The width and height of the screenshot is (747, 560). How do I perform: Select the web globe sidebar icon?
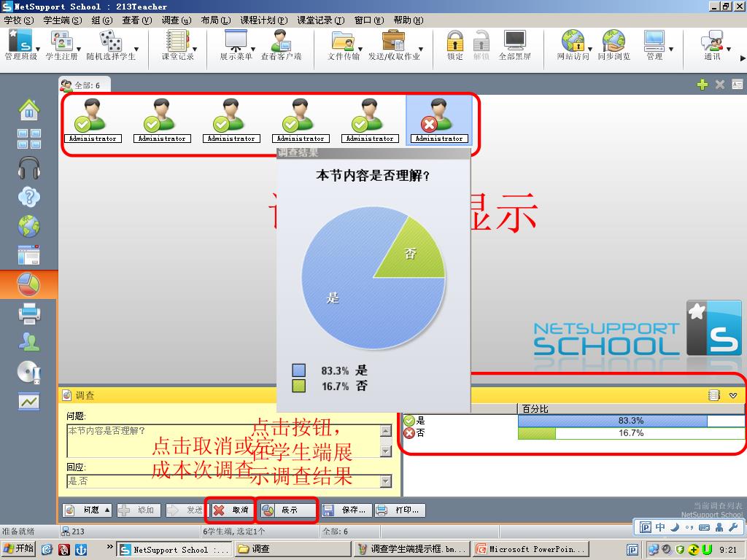tap(29, 226)
